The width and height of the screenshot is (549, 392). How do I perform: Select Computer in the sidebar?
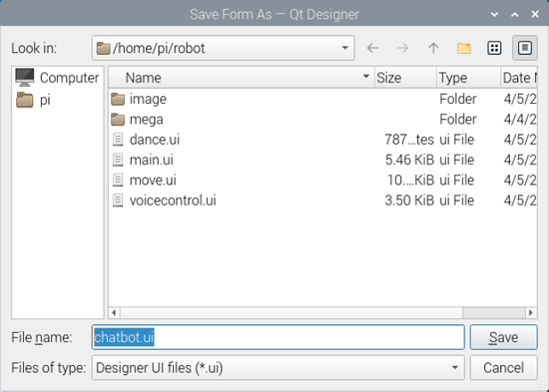click(x=58, y=78)
